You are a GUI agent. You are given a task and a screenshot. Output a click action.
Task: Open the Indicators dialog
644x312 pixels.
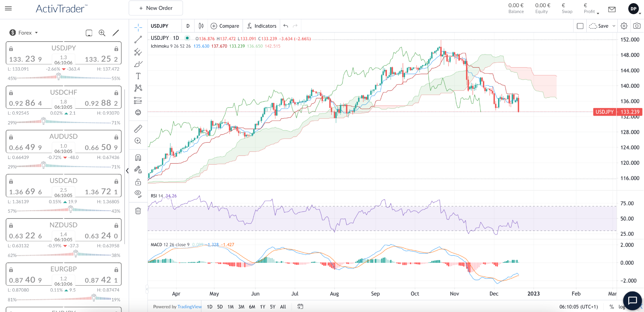[262, 26]
